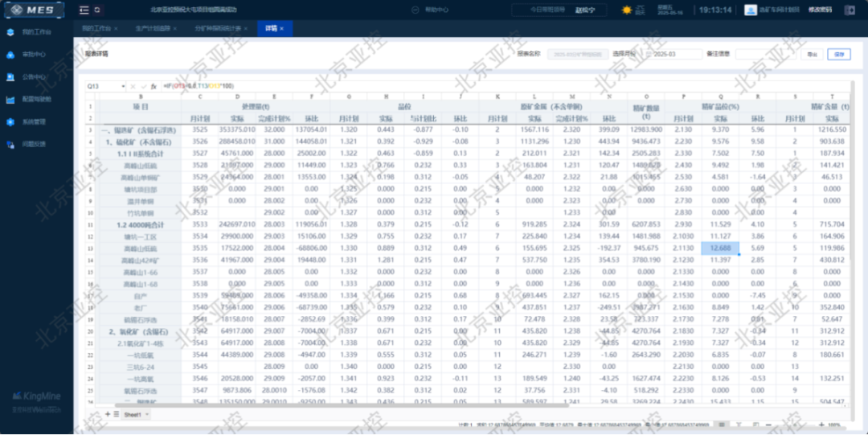Click the MES logo
The image size is (868, 435).
(x=34, y=10)
